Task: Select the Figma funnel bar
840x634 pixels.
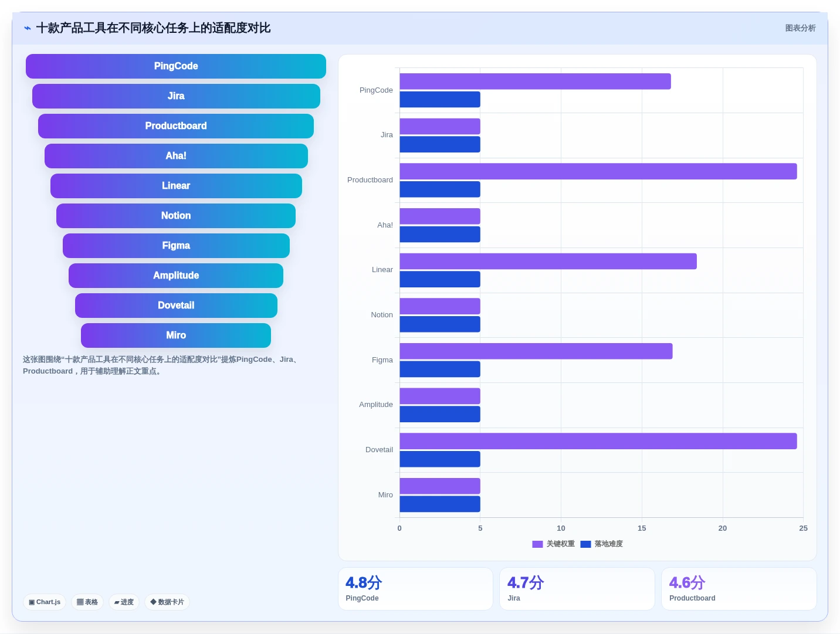Action: coord(176,246)
